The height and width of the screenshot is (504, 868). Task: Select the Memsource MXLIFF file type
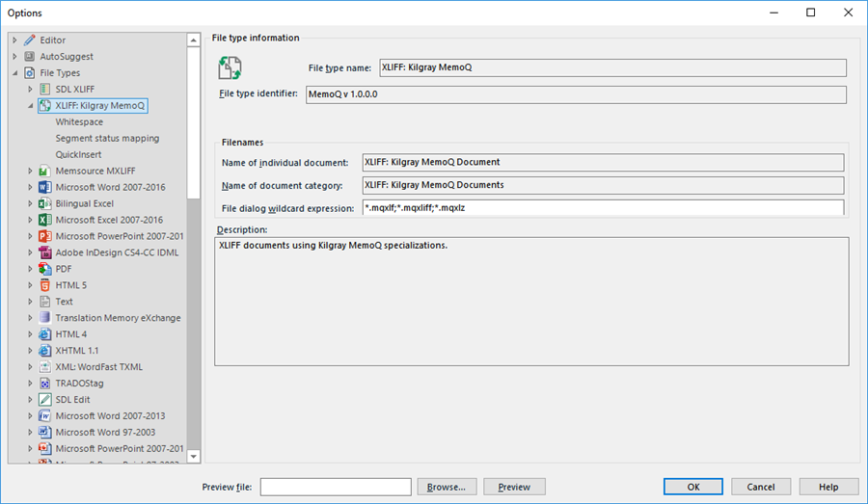[x=95, y=171]
